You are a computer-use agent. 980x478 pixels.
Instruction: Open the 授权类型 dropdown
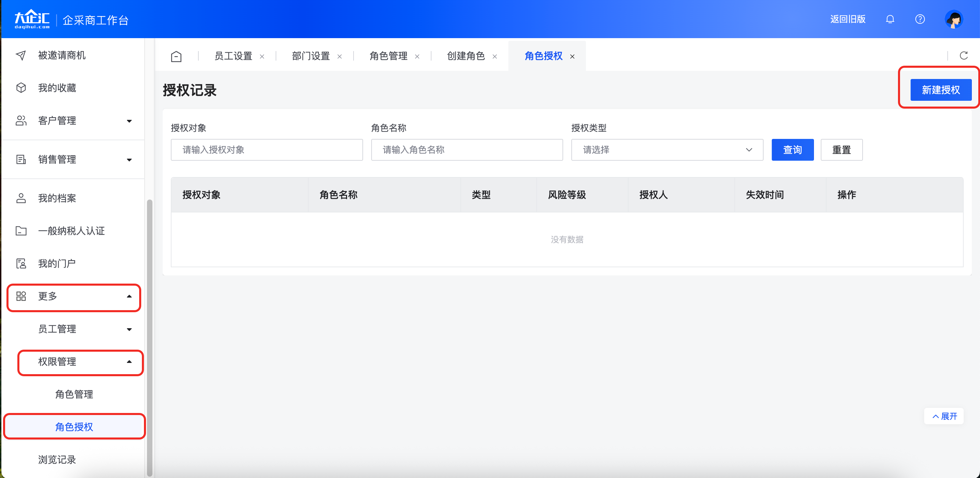(x=667, y=149)
